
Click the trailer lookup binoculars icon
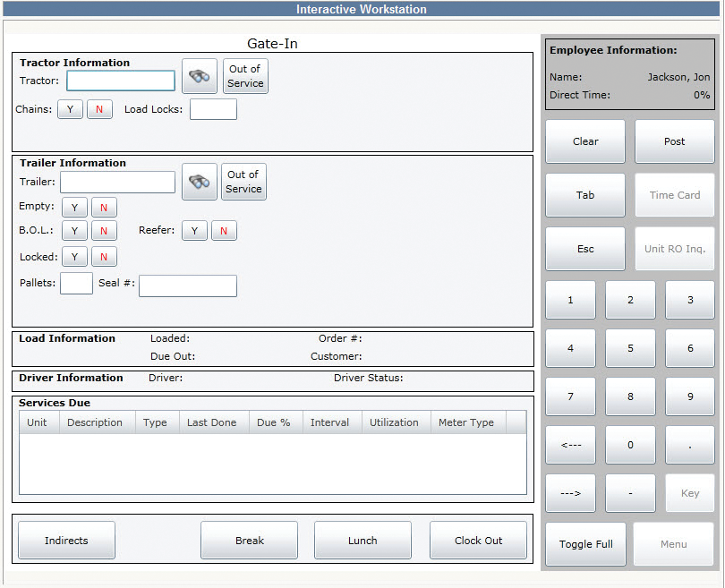click(199, 182)
